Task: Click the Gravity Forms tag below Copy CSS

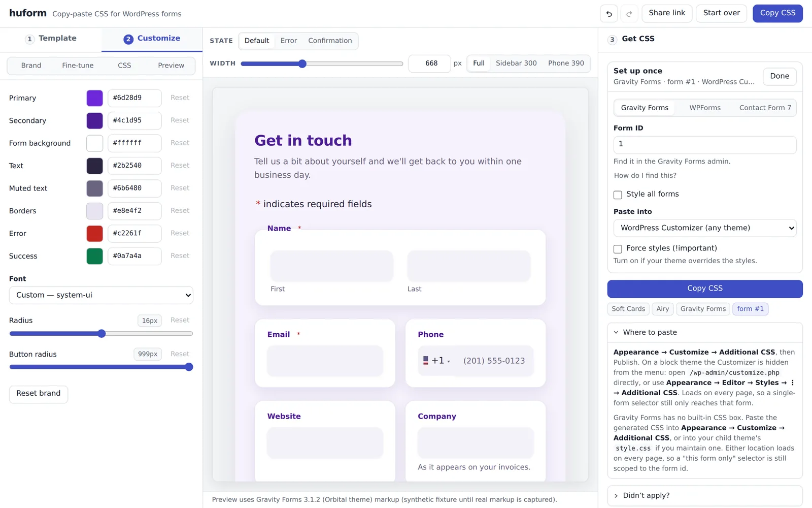Action: click(703, 309)
